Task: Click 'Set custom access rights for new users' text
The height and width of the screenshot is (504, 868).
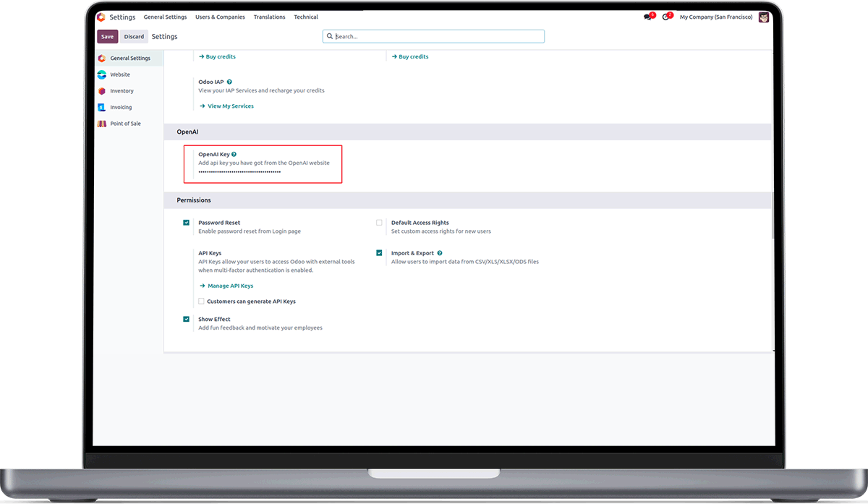Action: (x=441, y=231)
